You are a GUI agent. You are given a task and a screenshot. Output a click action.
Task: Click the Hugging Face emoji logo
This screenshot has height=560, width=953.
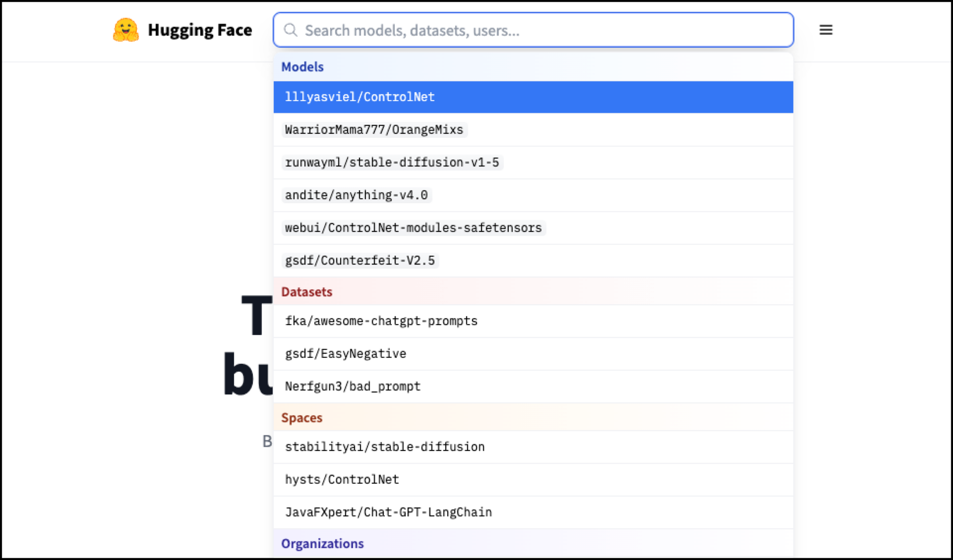pyautogui.click(x=125, y=30)
